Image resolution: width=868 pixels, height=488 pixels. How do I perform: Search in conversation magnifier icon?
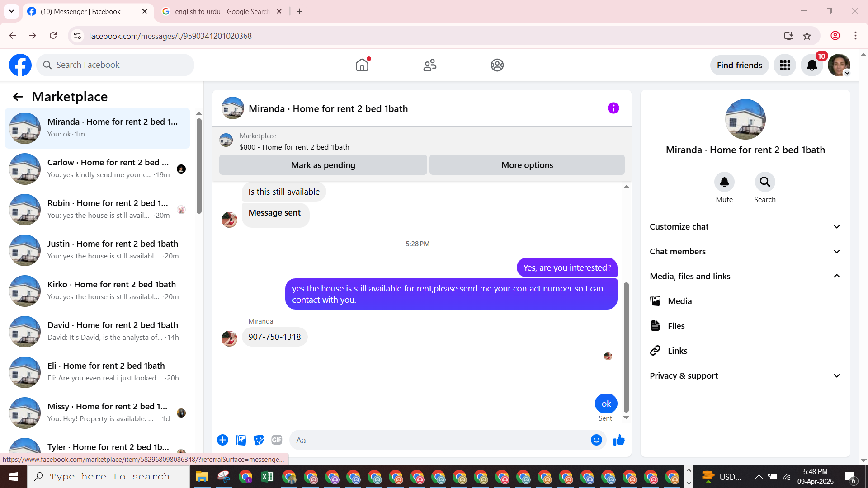pos(765,182)
